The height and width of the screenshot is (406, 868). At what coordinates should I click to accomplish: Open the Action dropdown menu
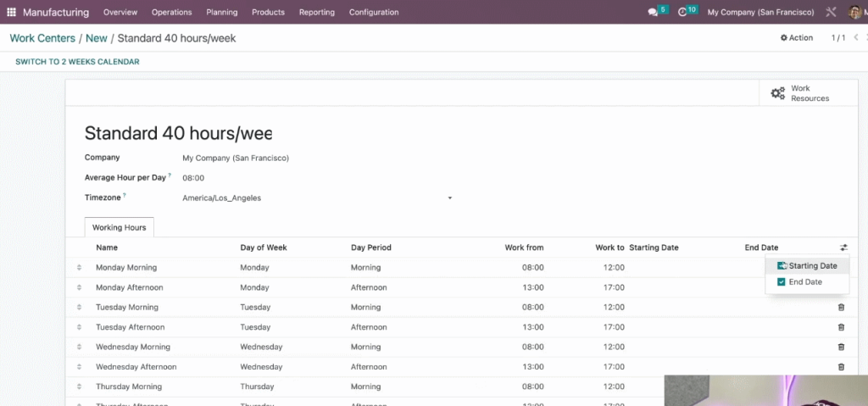pyautogui.click(x=797, y=37)
